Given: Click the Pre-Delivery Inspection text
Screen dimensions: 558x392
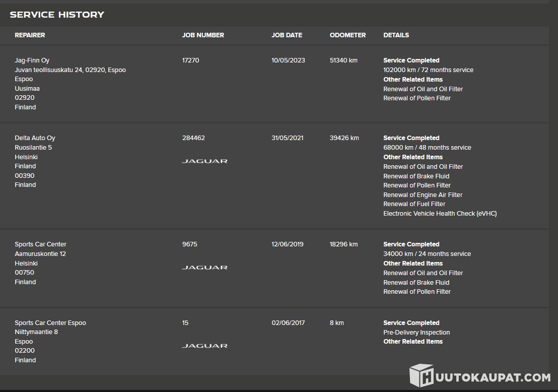Looking at the screenshot, I should [x=416, y=333].
